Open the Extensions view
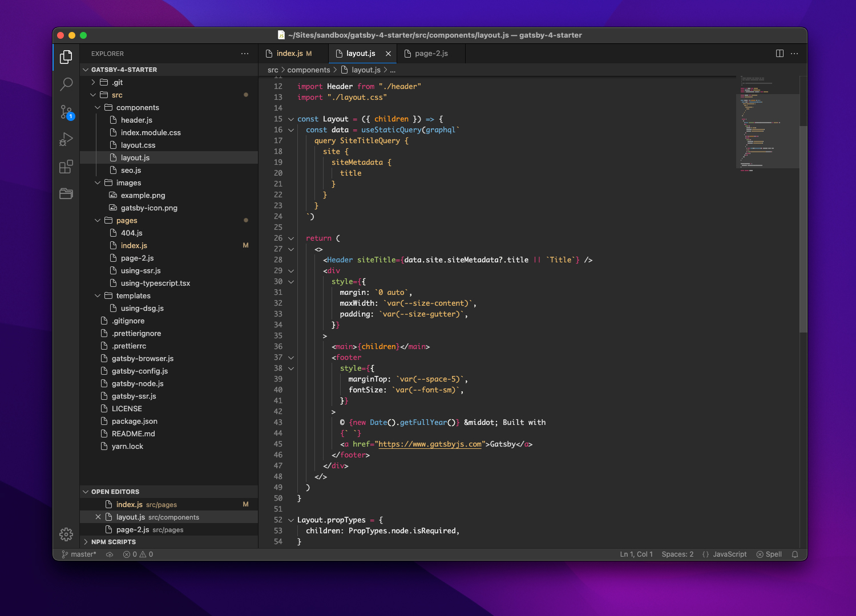Viewport: 856px width, 616px height. tap(66, 167)
